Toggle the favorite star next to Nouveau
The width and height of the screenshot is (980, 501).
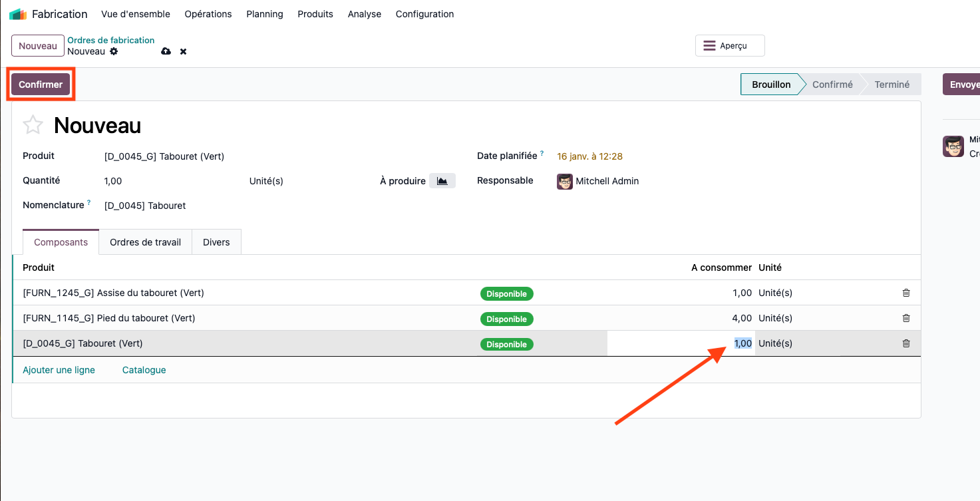(33, 125)
